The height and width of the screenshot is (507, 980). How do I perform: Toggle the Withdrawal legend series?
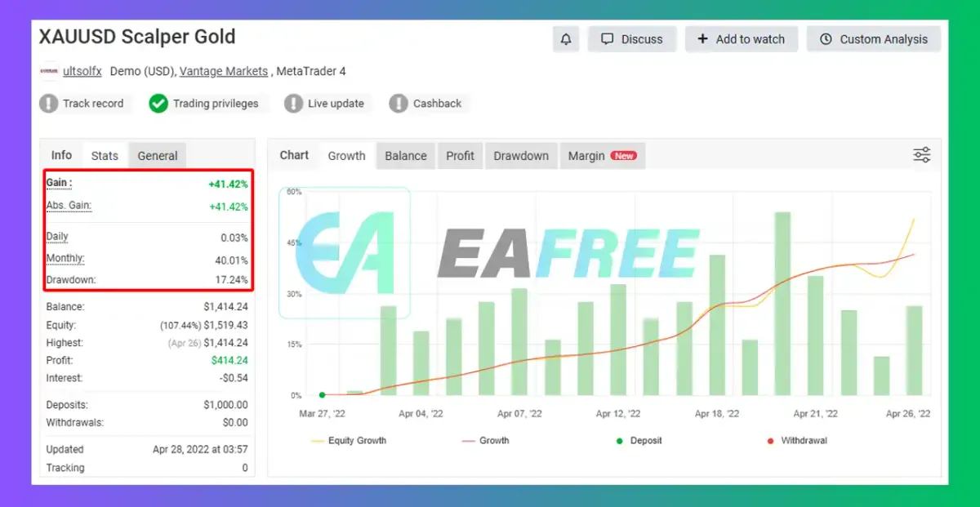tap(797, 441)
